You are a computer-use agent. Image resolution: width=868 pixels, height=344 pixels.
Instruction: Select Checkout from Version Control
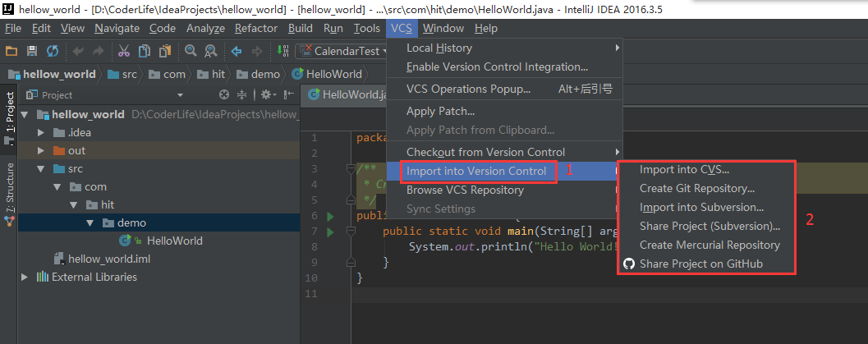click(505, 152)
